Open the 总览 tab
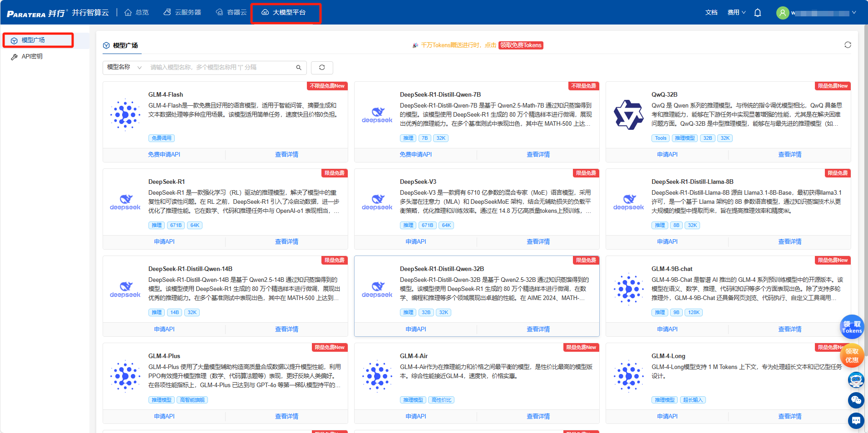 [137, 12]
